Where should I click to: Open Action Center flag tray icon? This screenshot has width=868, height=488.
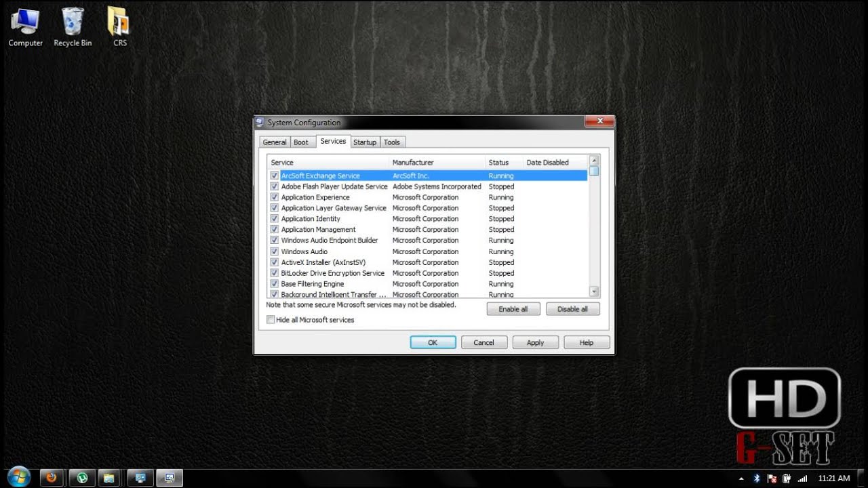click(771, 479)
